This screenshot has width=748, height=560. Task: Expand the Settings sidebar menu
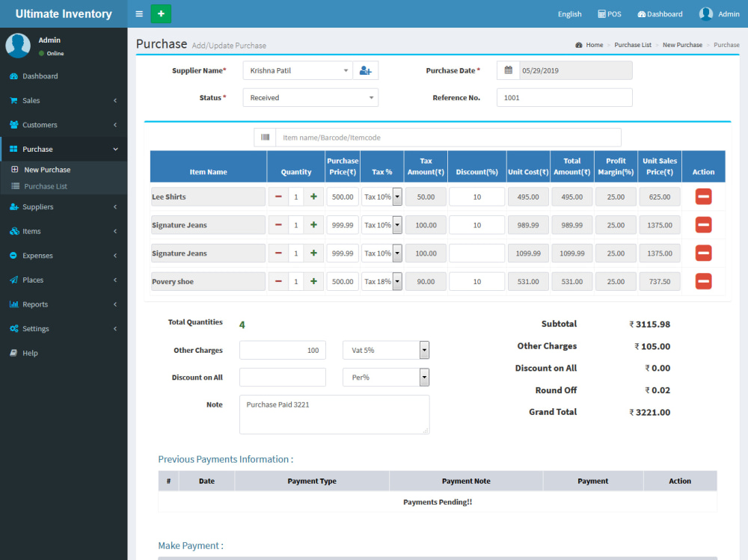[64, 328]
